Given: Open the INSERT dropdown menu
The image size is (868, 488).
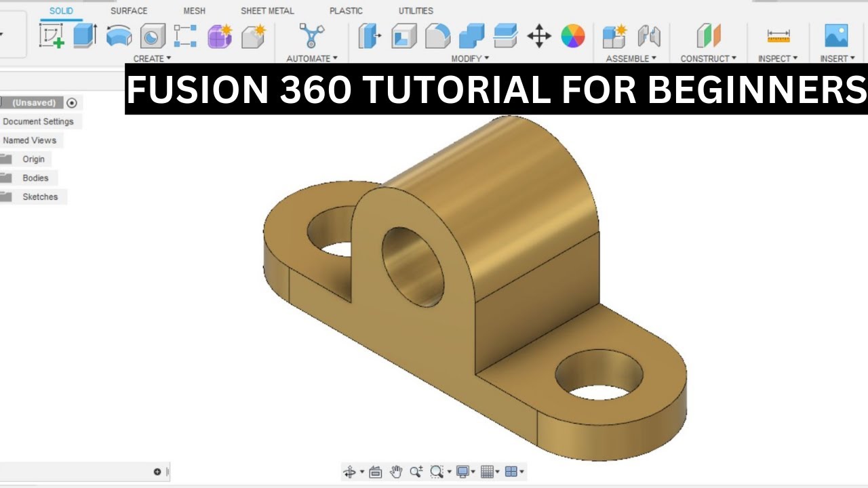Looking at the screenshot, I should coord(837,59).
